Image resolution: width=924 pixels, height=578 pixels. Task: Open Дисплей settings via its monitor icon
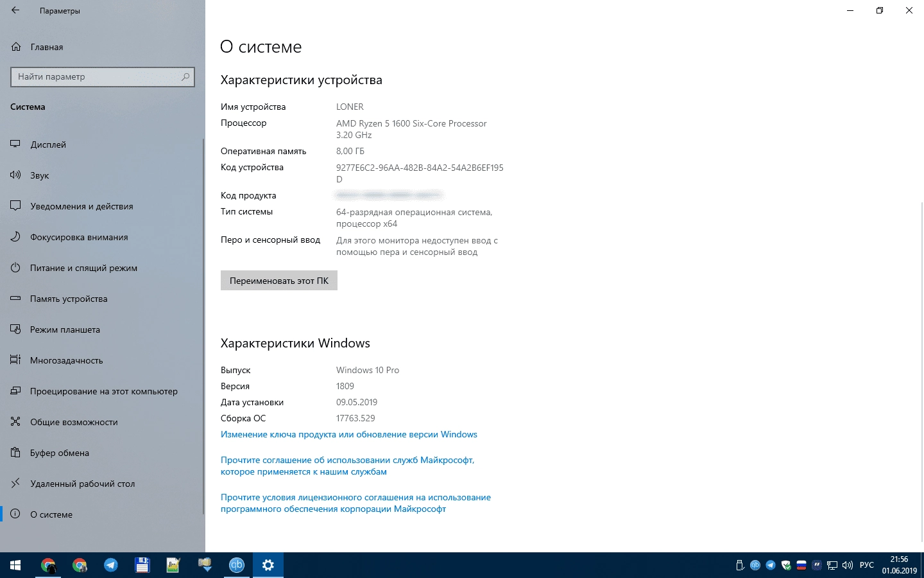tap(16, 144)
